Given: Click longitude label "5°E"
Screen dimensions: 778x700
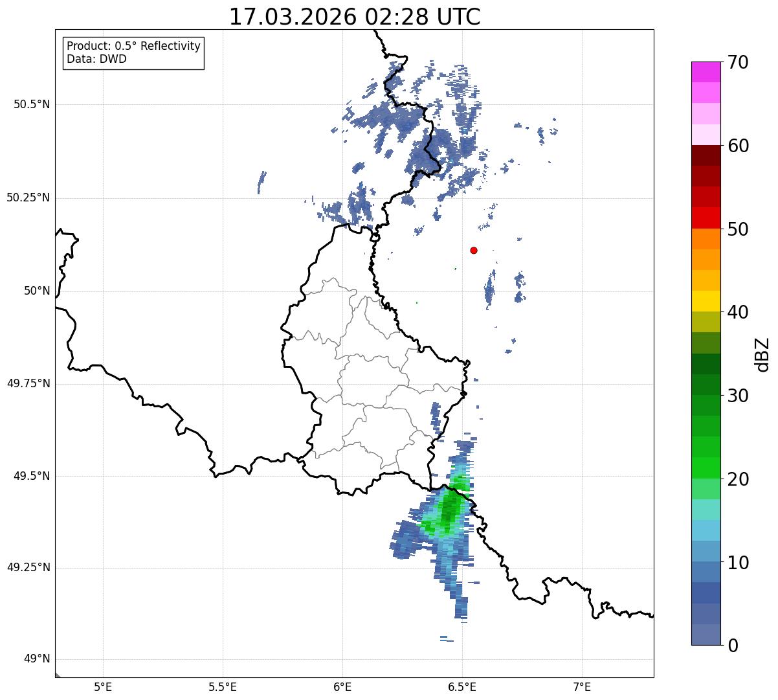Looking at the screenshot, I should point(103,686).
